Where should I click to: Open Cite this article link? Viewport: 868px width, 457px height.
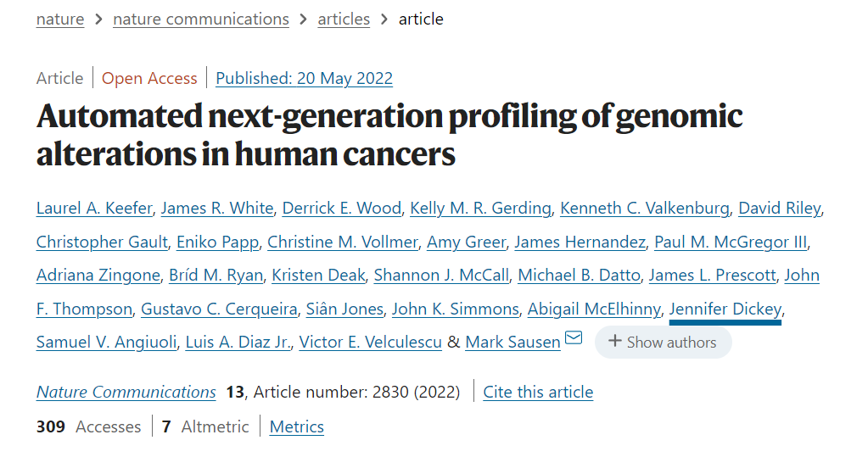pyautogui.click(x=538, y=392)
